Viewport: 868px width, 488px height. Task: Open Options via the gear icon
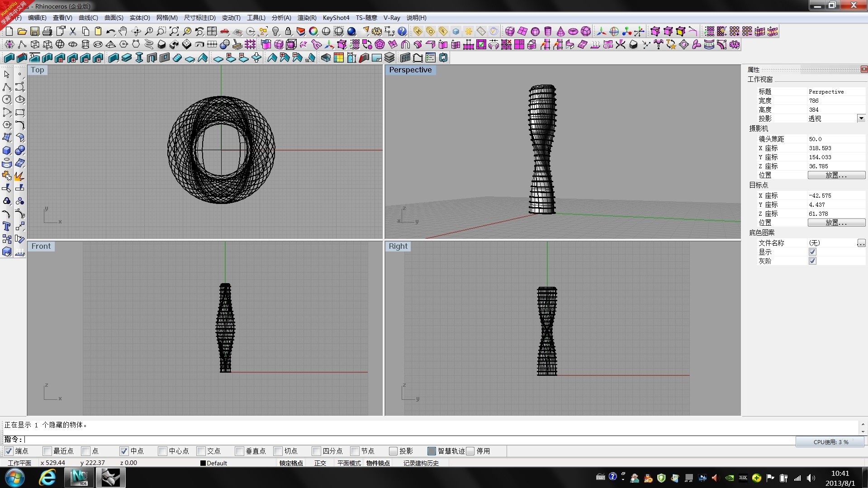pyautogui.click(x=377, y=31)
